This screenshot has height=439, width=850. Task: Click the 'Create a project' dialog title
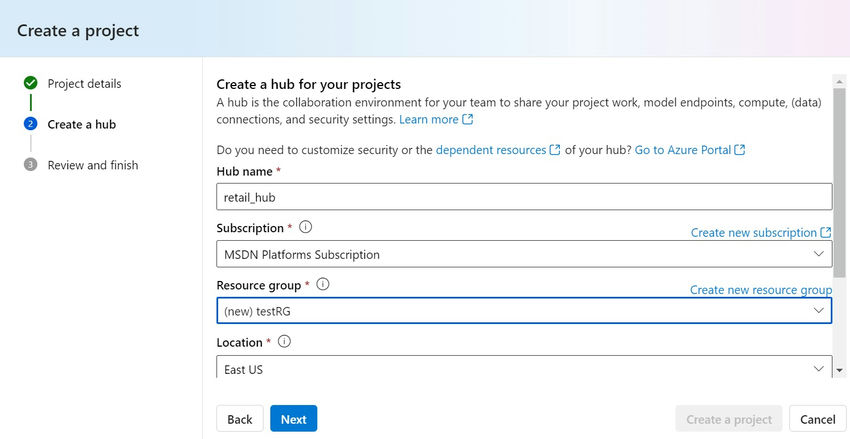pyautogui.click(x=78, y=30)
